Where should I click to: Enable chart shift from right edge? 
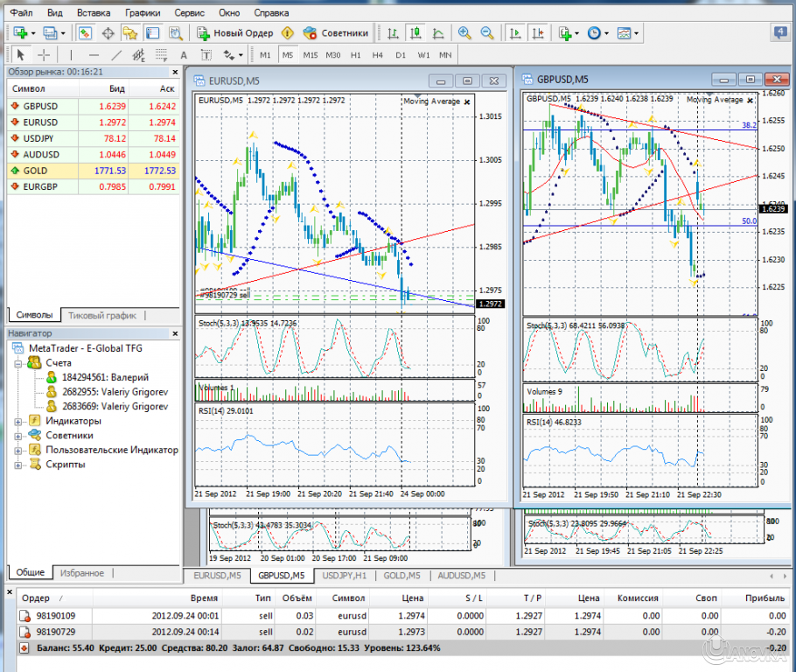pyautogui.click(x=538, y=32)
